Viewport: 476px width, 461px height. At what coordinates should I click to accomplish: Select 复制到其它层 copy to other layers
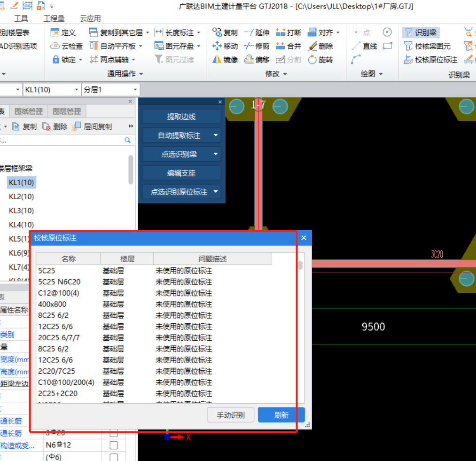pos(116,32)
